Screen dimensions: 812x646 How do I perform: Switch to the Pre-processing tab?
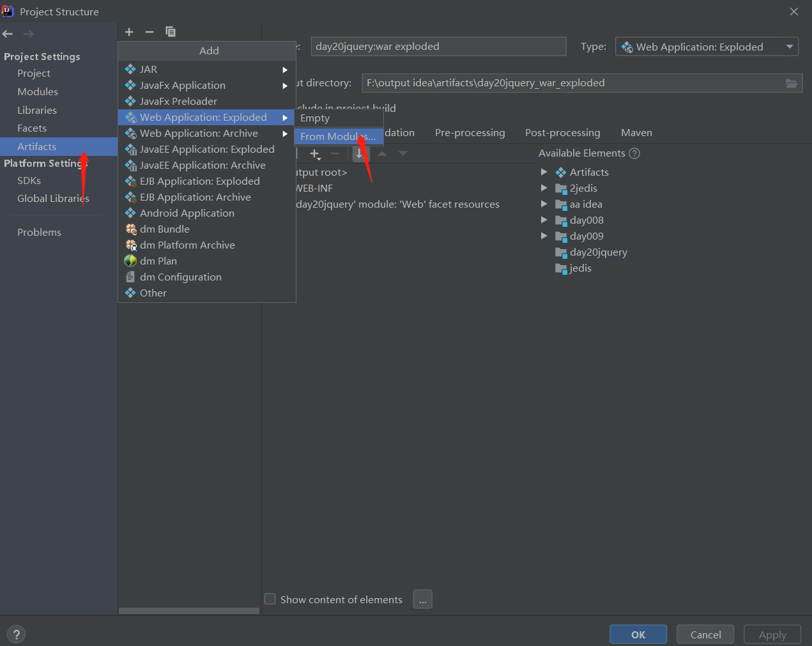(x=470, y=132)
